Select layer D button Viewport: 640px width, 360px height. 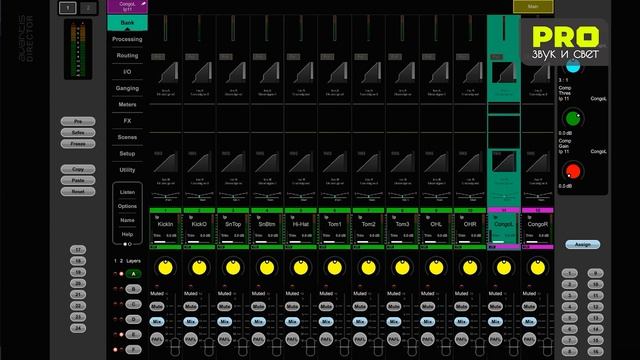(x=133, y=319)
